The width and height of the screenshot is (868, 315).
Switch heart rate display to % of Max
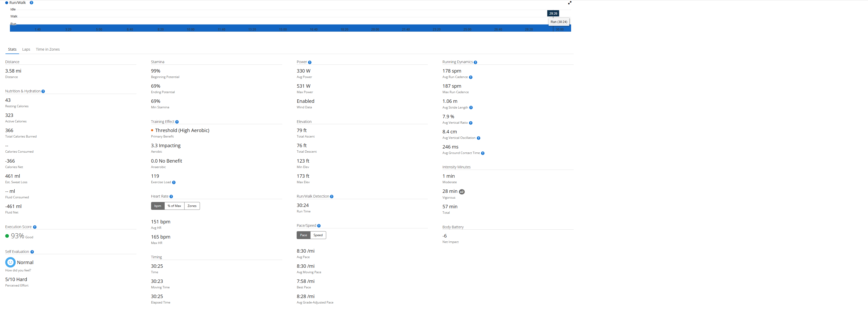[x=174, y=206]
